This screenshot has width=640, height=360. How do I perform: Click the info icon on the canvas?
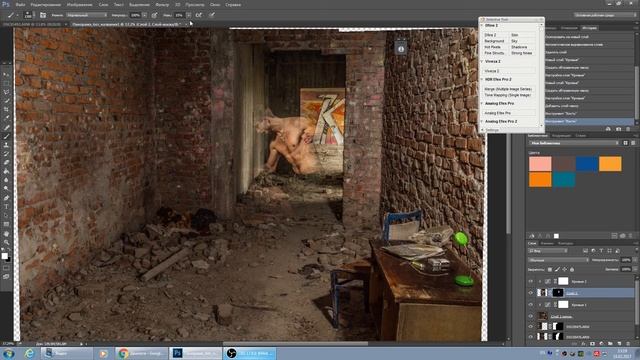(401, 49)
